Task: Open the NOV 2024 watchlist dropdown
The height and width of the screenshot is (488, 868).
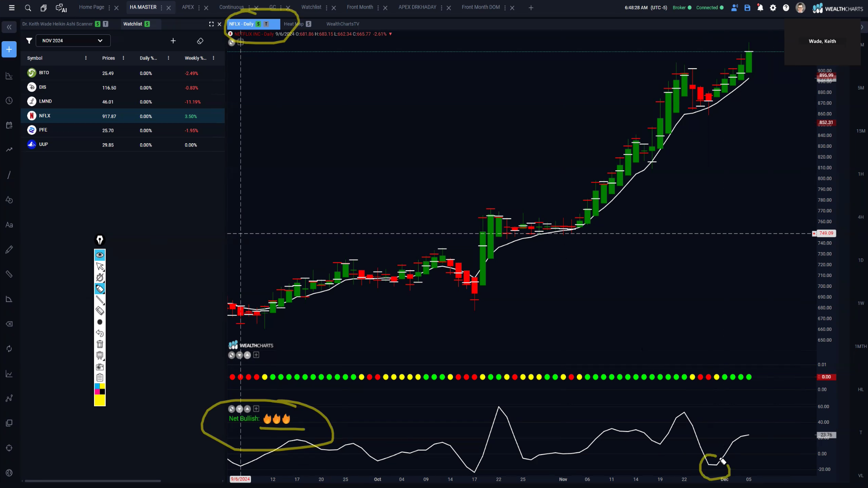Action: [x=73, y=41]
